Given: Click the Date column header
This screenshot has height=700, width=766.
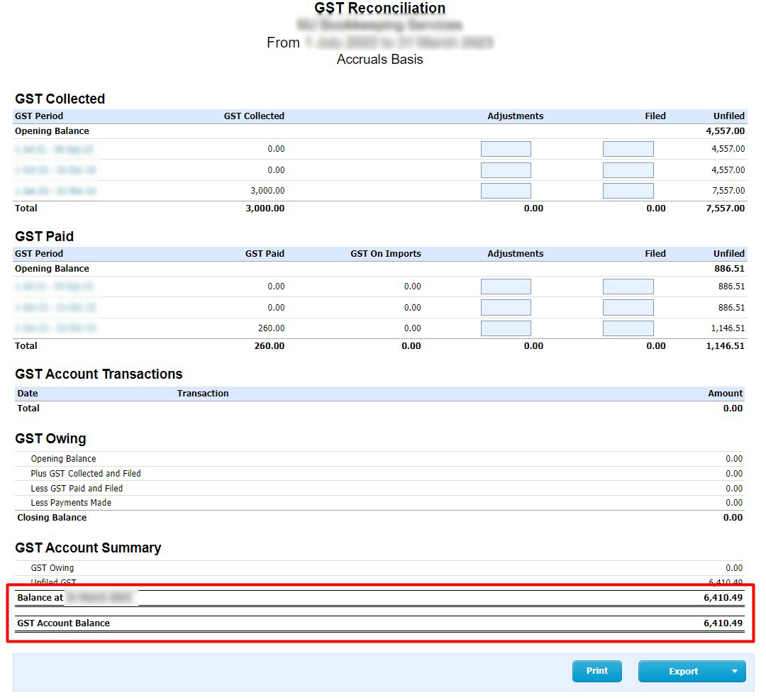Looking at the screenshot, I should coord(28,393).
